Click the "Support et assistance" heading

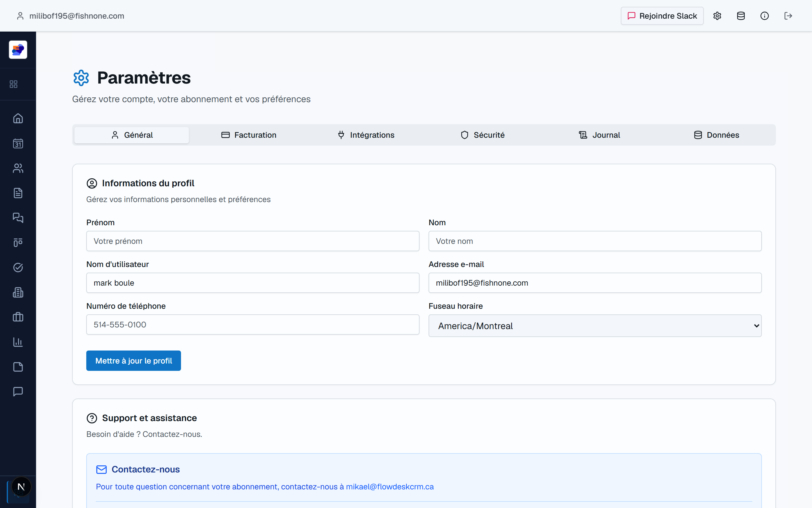tap(149, 418)
